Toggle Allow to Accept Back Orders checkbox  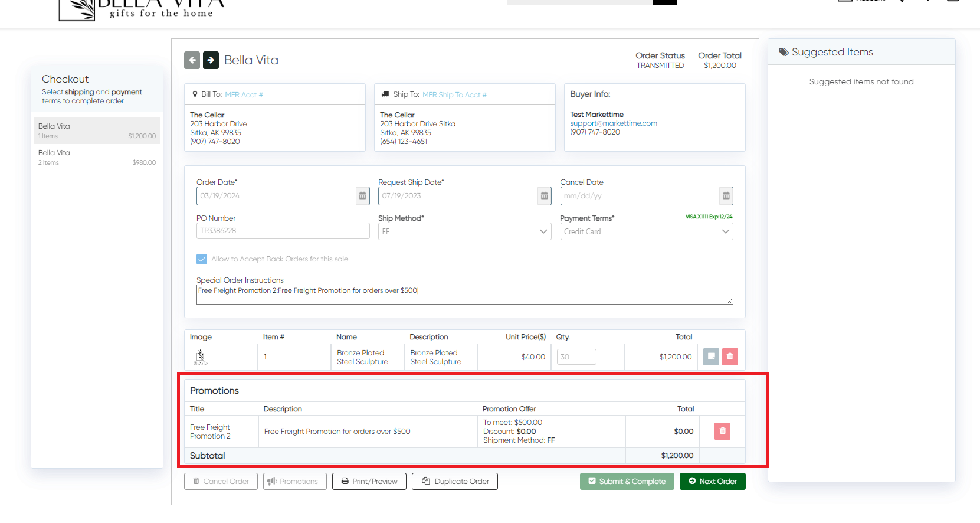pyautogui.click(x=202, y=259)
